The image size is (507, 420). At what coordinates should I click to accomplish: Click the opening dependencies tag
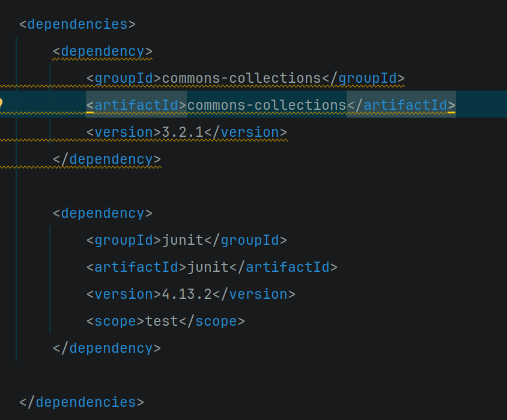tap(77, 25)
